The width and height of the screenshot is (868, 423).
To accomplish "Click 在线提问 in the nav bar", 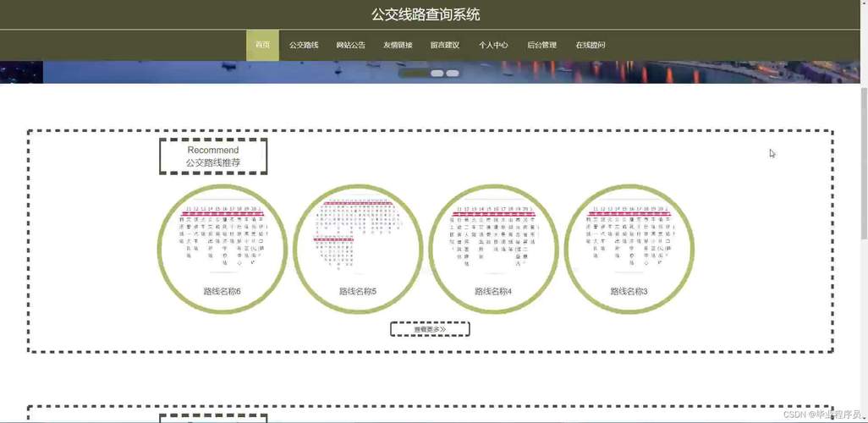I will pyautogui.click(x=591, y=45).
